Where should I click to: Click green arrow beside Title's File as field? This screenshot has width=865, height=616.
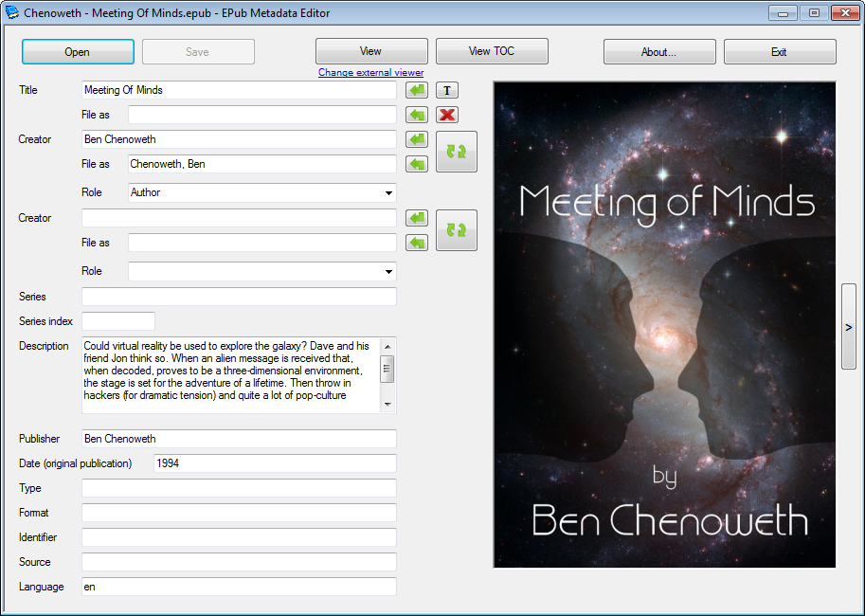(x=417, y=115)
